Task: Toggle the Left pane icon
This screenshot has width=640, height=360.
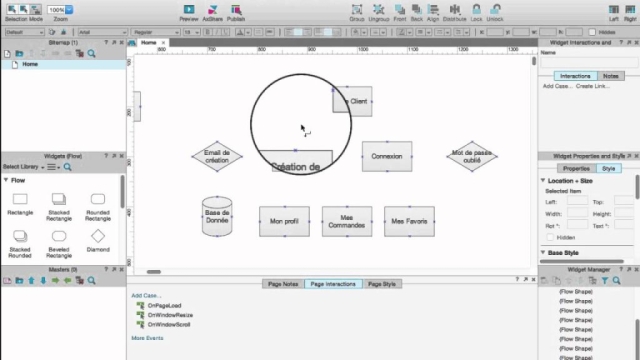Action: (613, 9)
